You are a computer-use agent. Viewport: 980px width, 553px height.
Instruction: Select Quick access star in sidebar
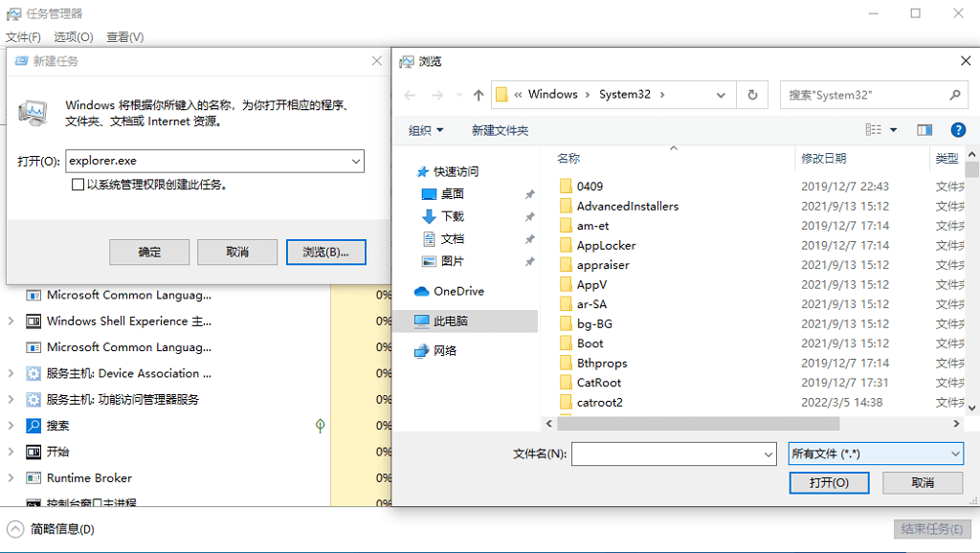(423, 172)
